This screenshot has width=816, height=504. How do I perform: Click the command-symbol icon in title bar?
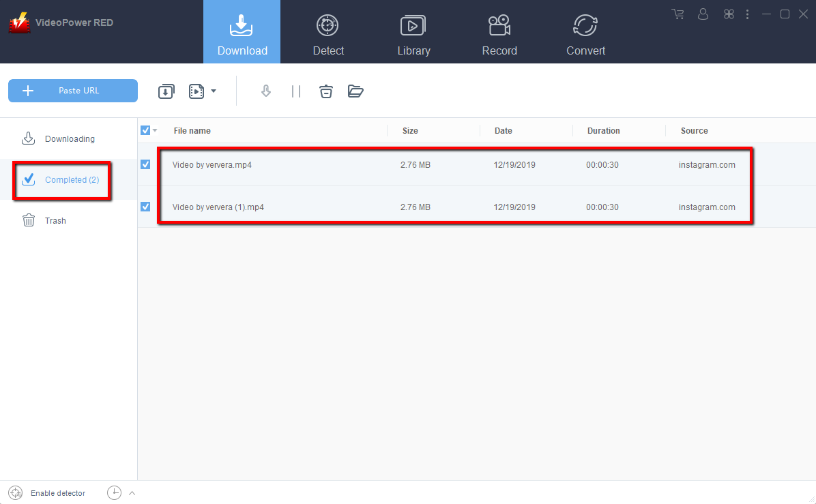pyautogui.click(x=729, y=14)
